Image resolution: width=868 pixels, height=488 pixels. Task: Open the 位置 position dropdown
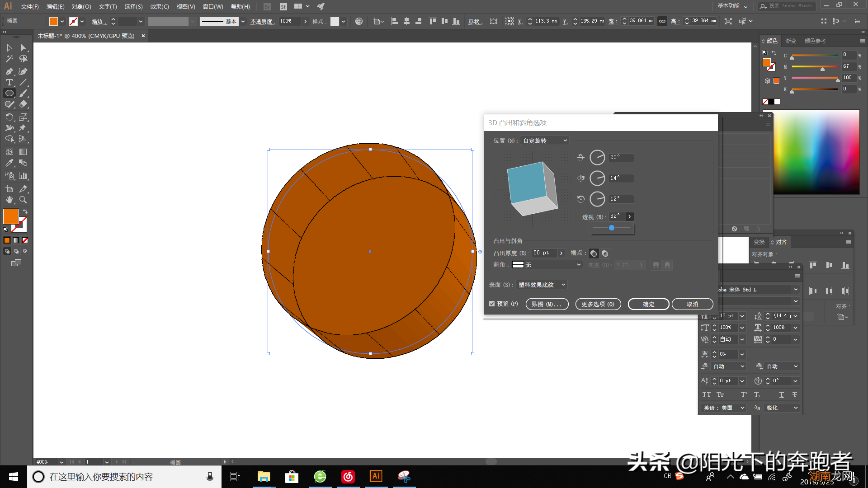coord(545,141)
